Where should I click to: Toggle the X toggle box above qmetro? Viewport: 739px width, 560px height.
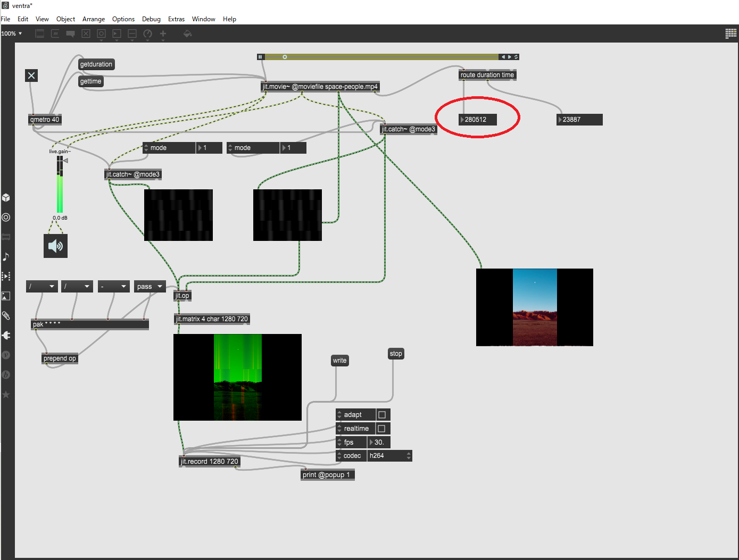coord(31,76)
